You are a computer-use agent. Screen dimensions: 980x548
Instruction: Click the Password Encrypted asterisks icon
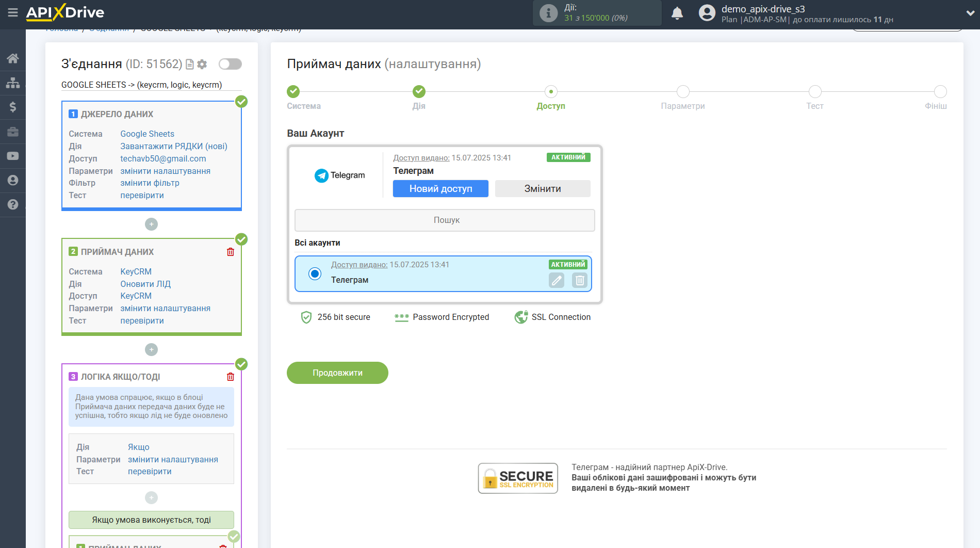[x=401, y=317]
